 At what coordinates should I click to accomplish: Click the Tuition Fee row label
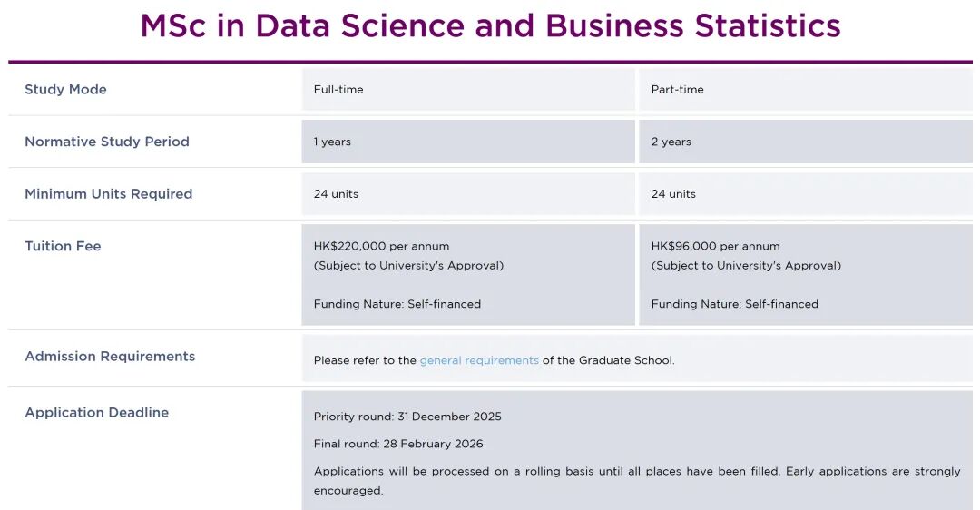[x=63, y=246]
